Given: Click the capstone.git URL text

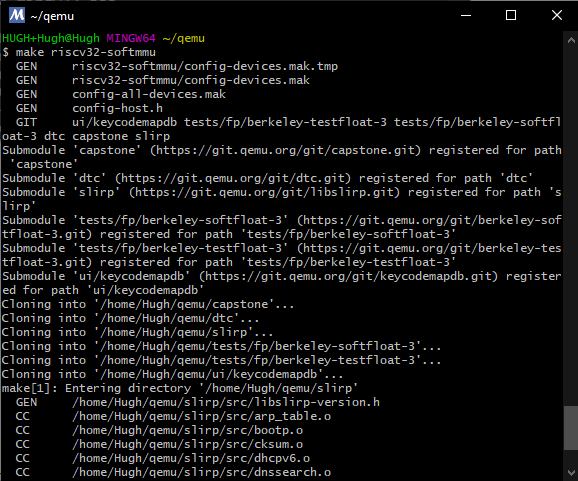Looking at the screenshot, I should pos(285,150).
